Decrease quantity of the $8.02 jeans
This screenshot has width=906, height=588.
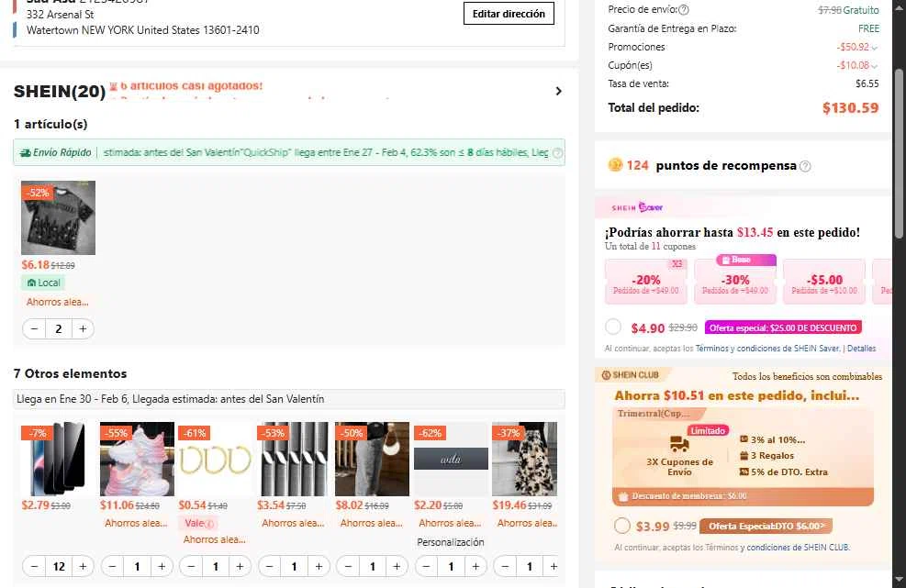348,567
